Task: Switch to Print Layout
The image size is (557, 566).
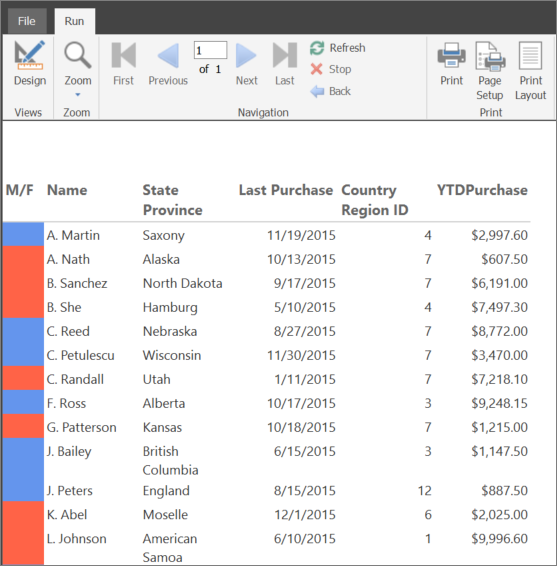Action: pyautogui.click(x=530, y=71)
